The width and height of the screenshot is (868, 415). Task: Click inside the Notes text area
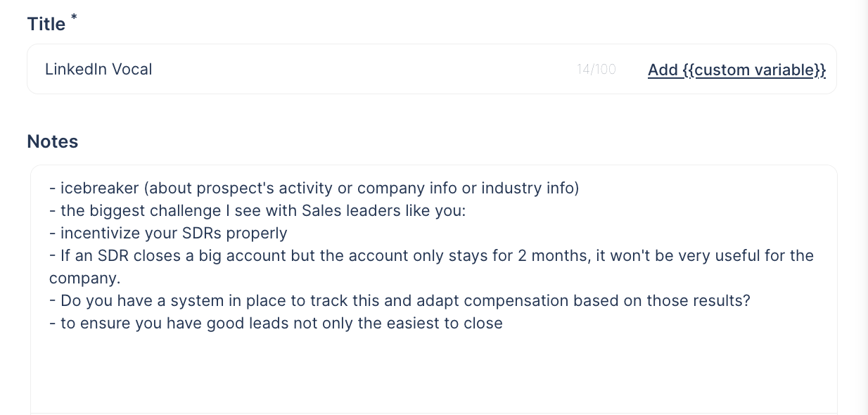pos(433,352)
